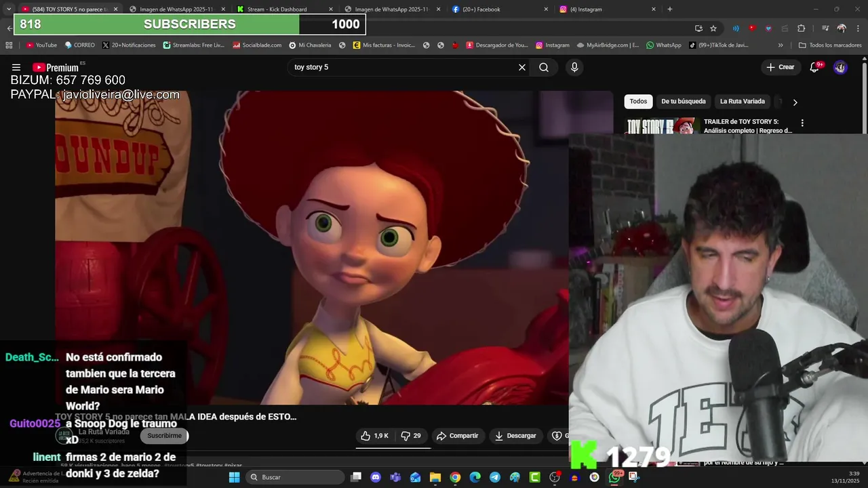868x488 pixels.
Task: Select the Todos filter chip
Action: pos(638,102)
